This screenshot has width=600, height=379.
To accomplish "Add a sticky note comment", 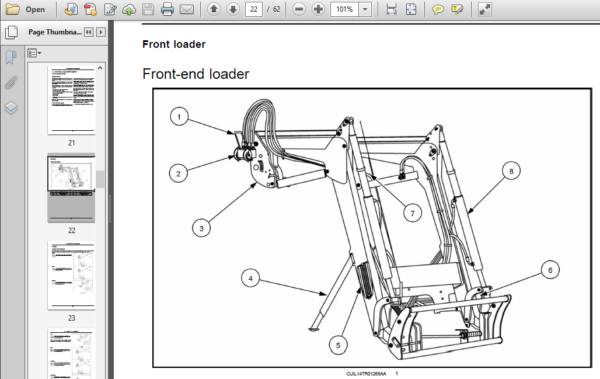I will click(438, 9).
